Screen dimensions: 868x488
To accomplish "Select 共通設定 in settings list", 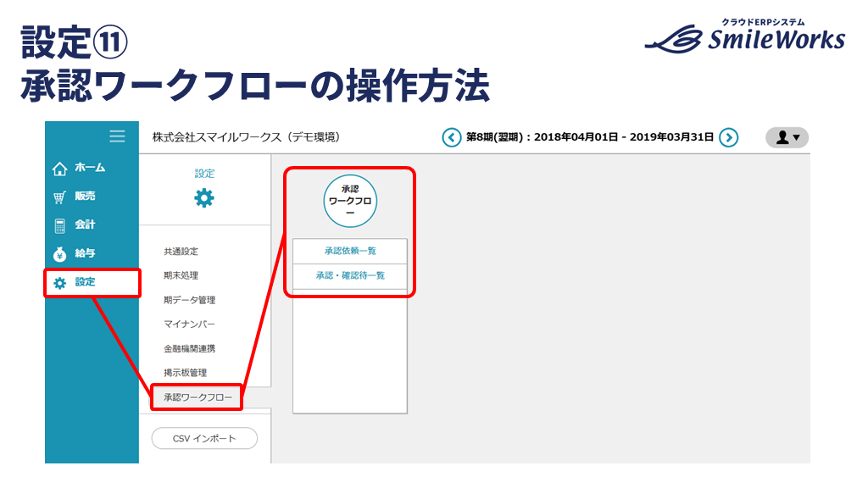I will tap(181, 251).
